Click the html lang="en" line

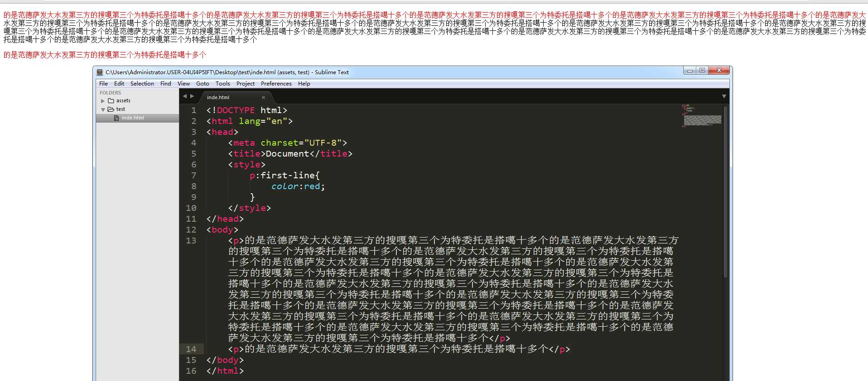click(250, 121)
